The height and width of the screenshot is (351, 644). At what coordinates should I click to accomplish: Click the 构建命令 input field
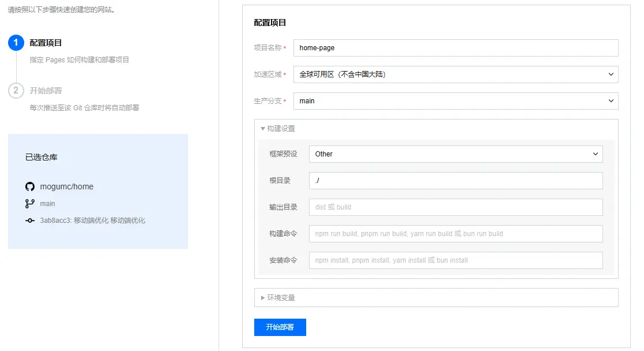click(455, 234)
